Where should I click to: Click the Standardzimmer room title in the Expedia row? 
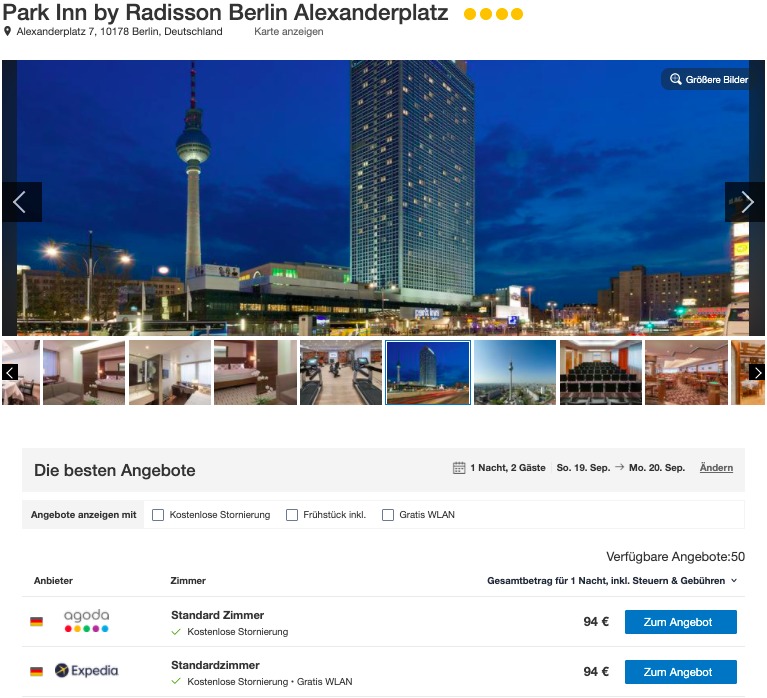coord(215,665)
